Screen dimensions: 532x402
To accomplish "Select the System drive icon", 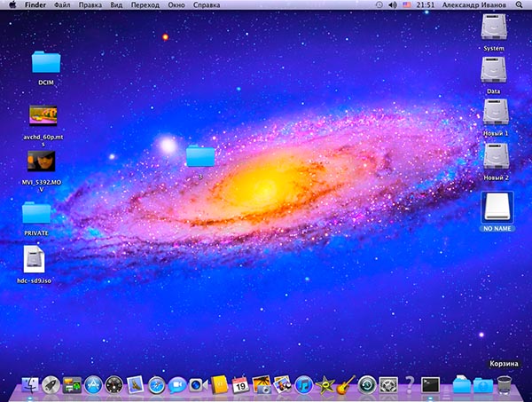I will [494, 27].
